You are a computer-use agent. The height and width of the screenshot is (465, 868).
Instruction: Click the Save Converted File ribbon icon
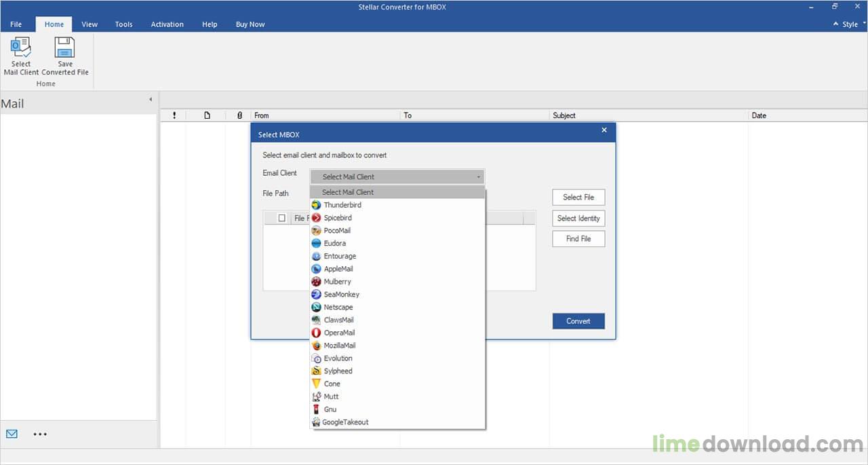coord(65,56)
